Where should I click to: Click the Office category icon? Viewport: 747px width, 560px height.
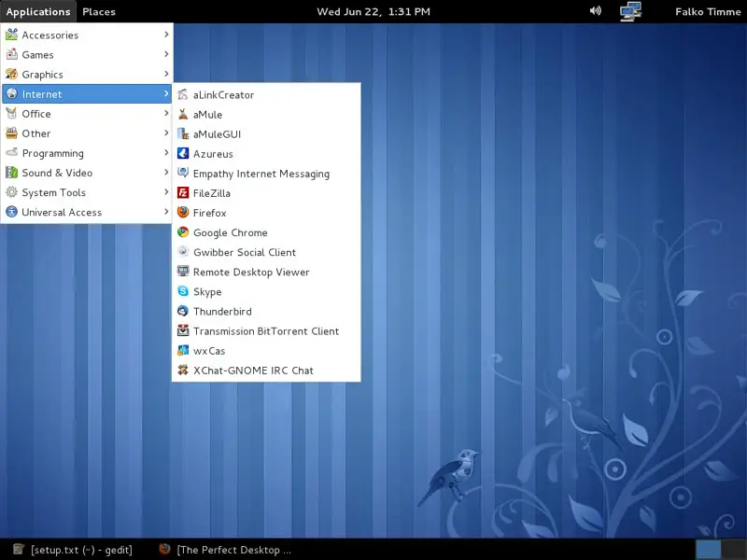point(12,113)
